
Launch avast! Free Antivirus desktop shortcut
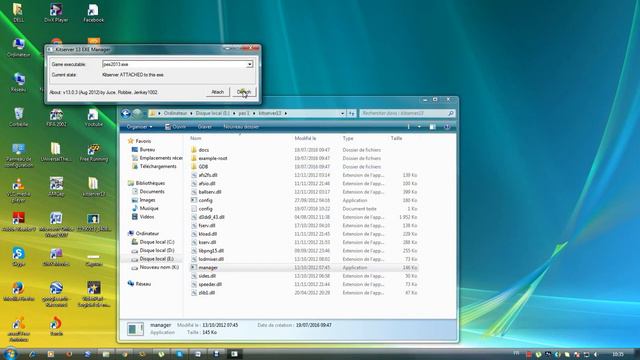(18, 329)
